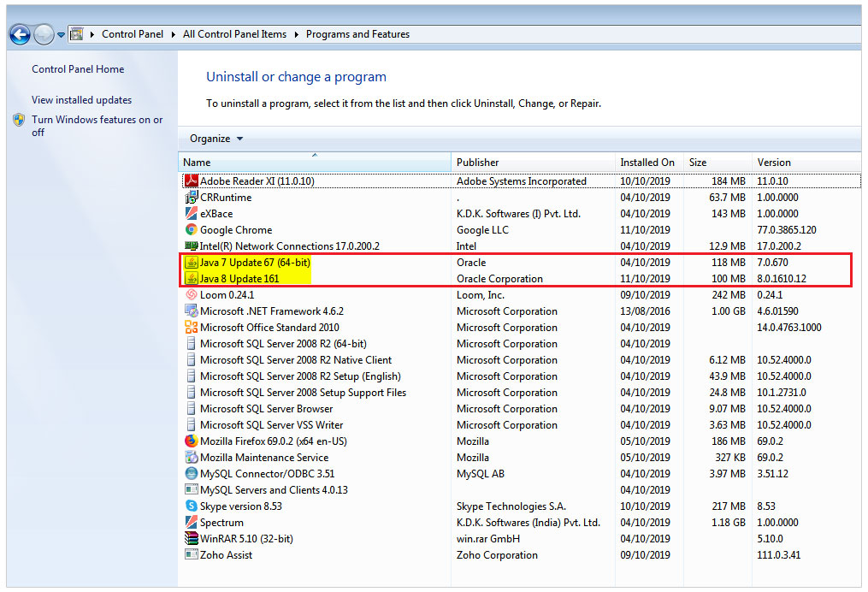Select Java 7 Update 67 icon
This screenshot has height=592, width=868.
191,263
